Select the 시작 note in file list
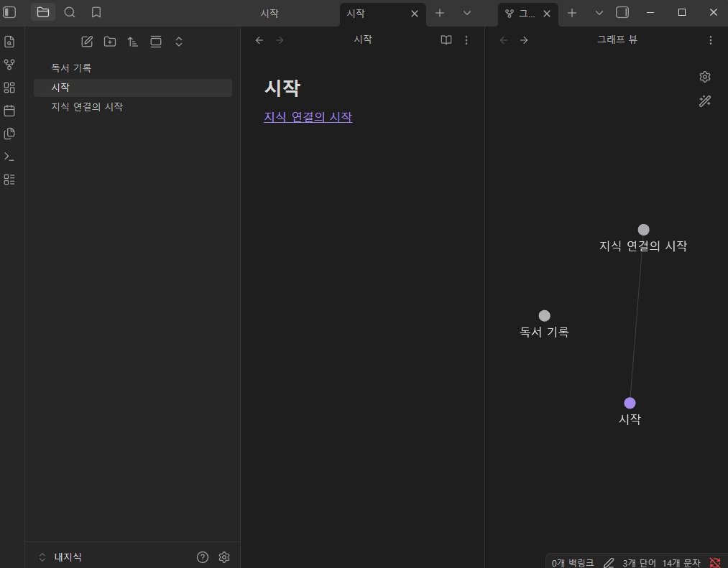 [x=133, y=88]
